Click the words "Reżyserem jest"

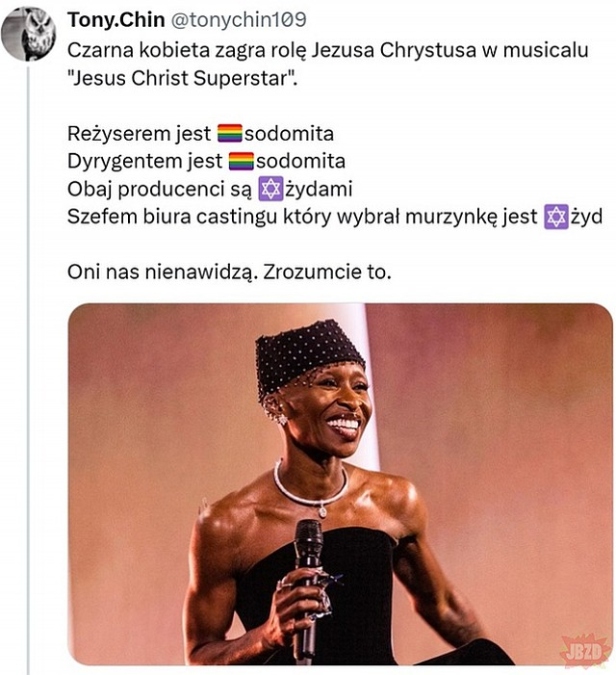point(139,134)
